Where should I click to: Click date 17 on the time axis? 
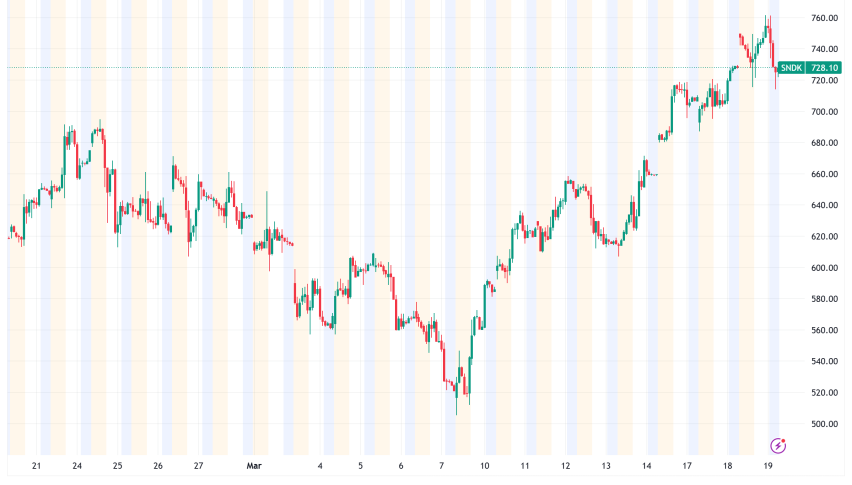tap(688, 466)
